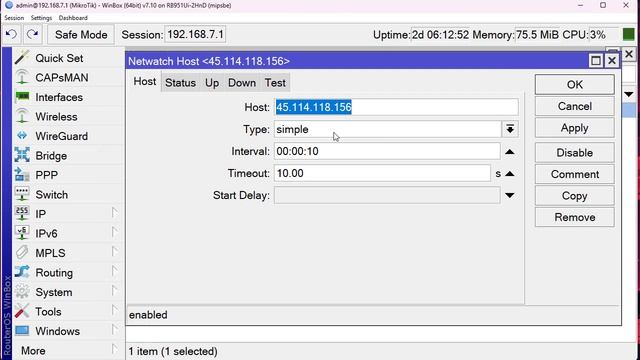Click the Host address field
The height and width of the screenshot is (360, 640).
[396, 107]
